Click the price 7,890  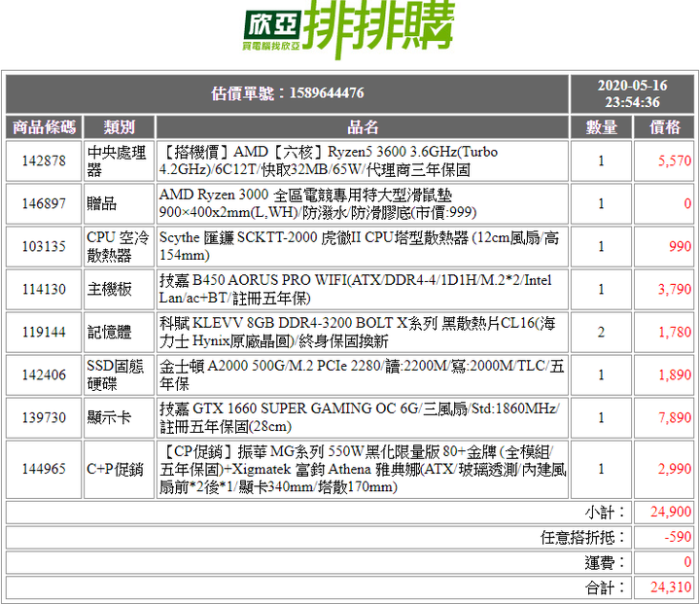[x=675, y=418]
